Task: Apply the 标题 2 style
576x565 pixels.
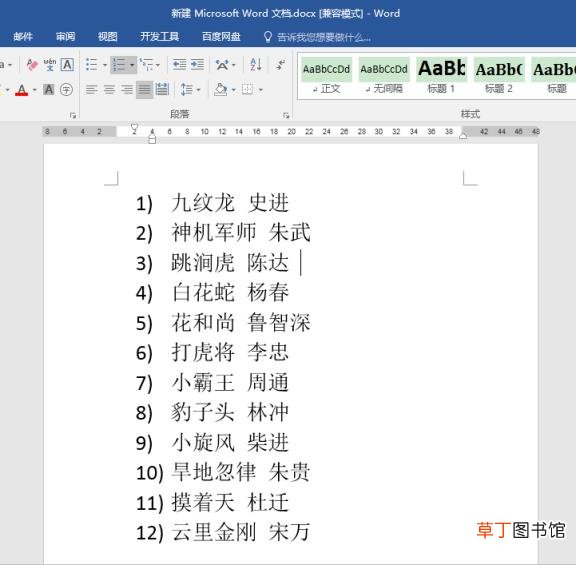Action: (x=498, y=76)
